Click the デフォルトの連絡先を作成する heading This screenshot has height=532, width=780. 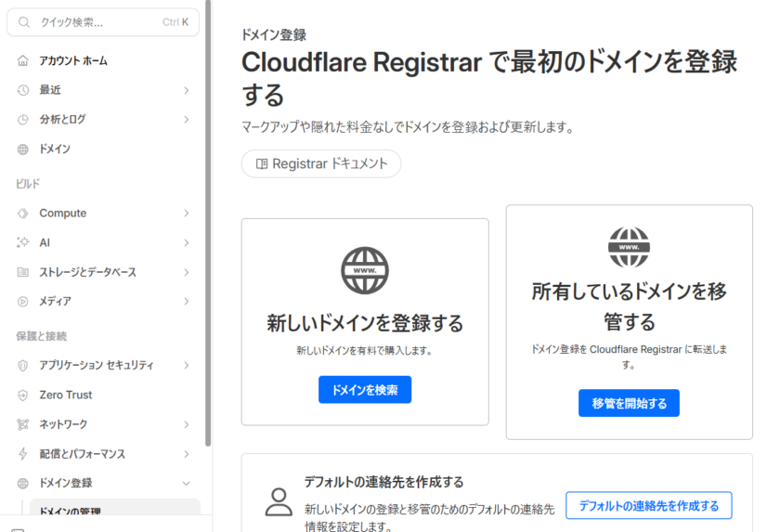(384, 482)
